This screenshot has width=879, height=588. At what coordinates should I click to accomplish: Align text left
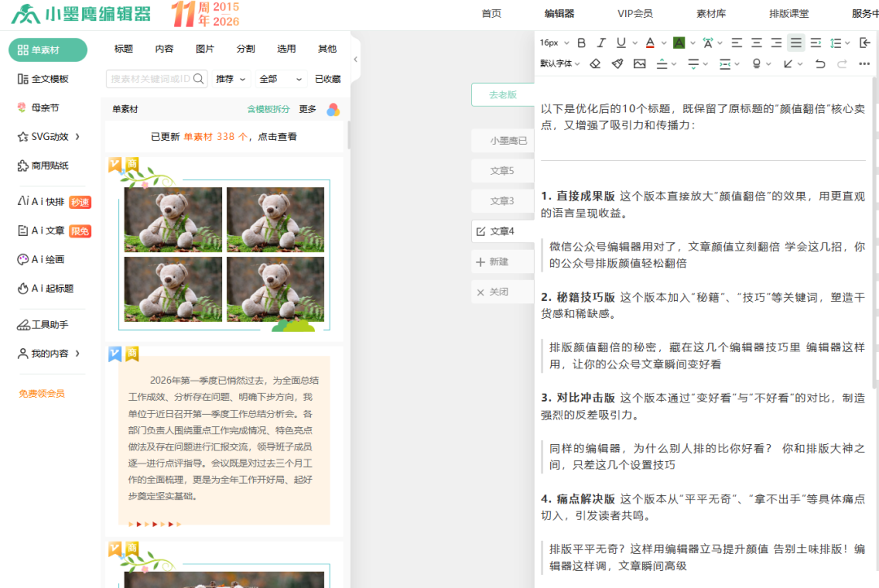pos(737,42)
